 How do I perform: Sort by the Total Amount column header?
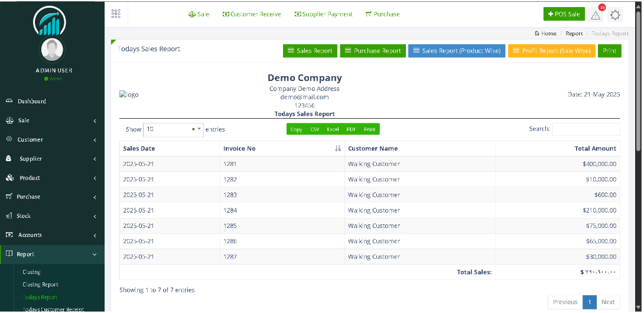click(x=558, y=148)
